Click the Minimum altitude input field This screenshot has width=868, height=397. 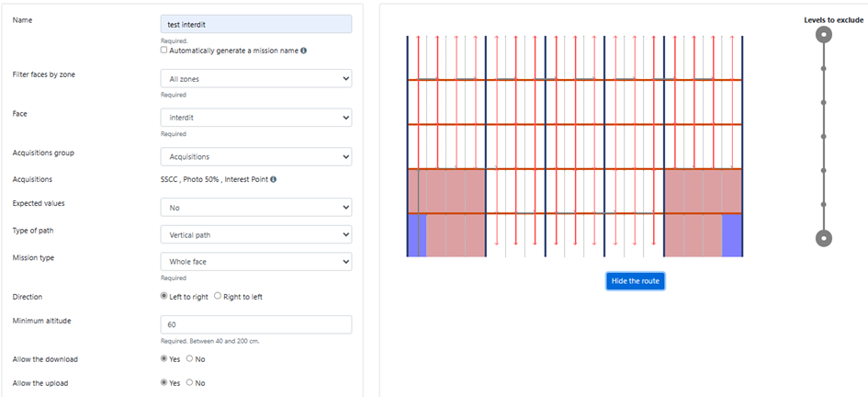click(x=255, y=324)
